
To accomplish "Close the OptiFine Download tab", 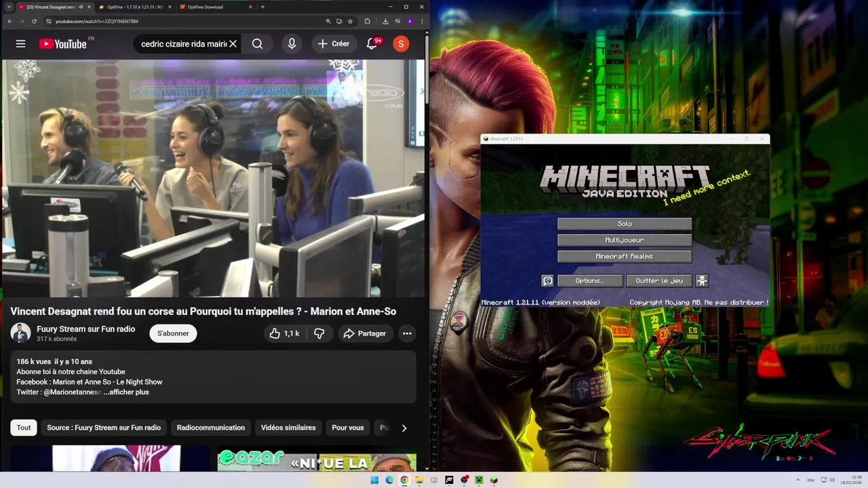I will pyautogui.click(x=250, y=7).
